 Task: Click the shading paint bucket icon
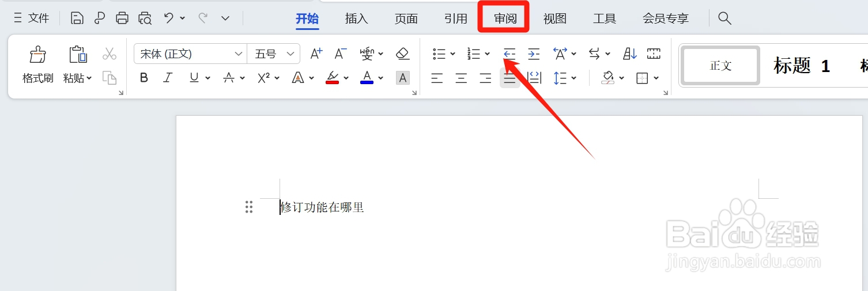[608, 78]
